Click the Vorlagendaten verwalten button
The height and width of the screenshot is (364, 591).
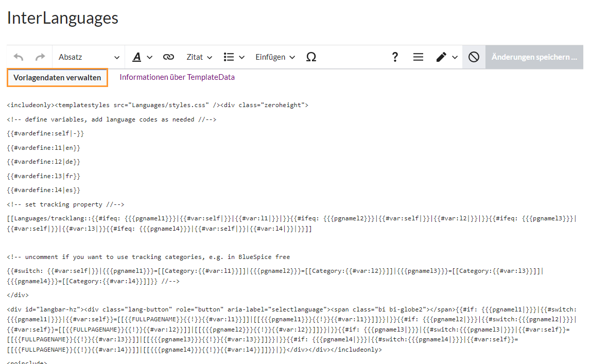[57, 78]
